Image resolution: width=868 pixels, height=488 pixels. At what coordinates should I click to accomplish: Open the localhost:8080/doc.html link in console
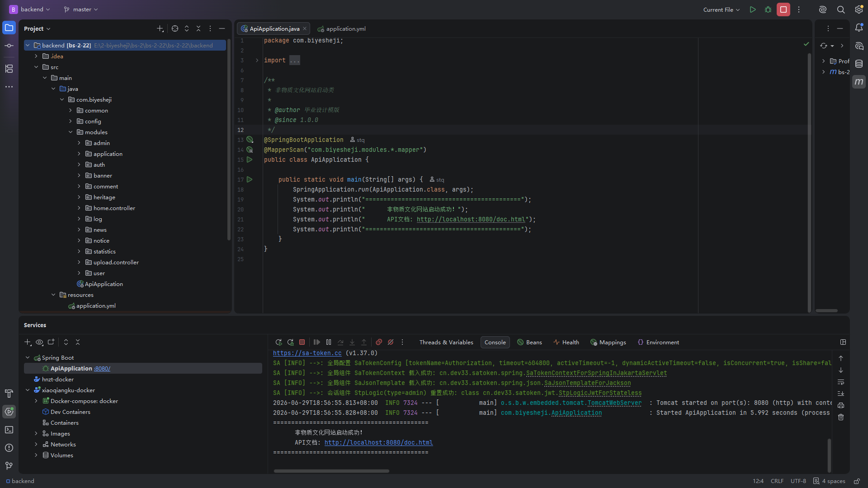pos(379,442)
